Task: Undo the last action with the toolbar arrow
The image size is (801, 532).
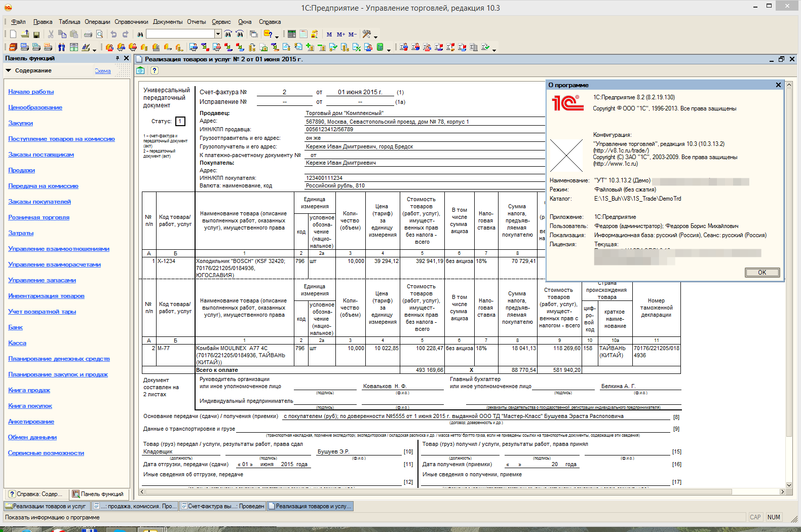Action: pyautogui.click(x=113, y=34)
